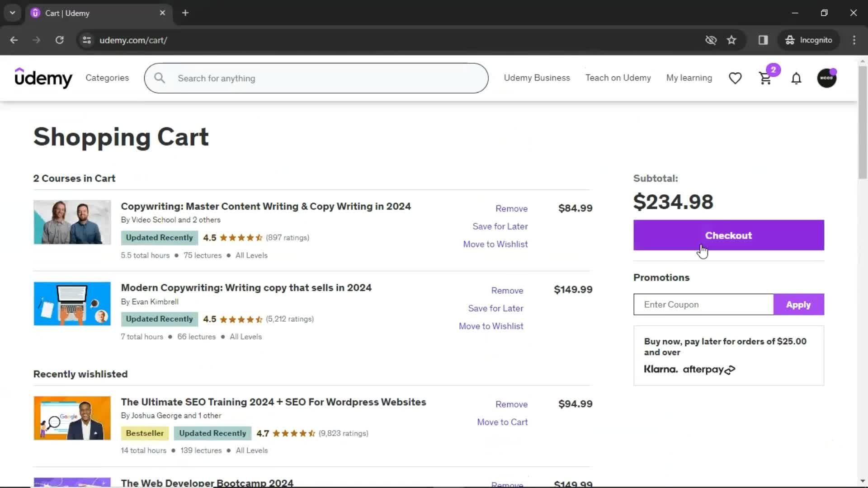
Task: Click the site information icon in address bar
Action: (x=87, y=40)
